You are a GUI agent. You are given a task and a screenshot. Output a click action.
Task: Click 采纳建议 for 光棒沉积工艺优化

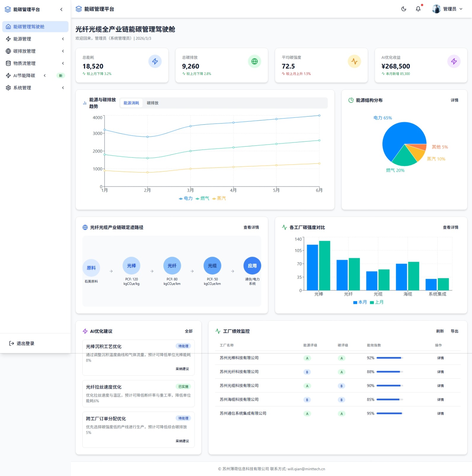[182, 369]
